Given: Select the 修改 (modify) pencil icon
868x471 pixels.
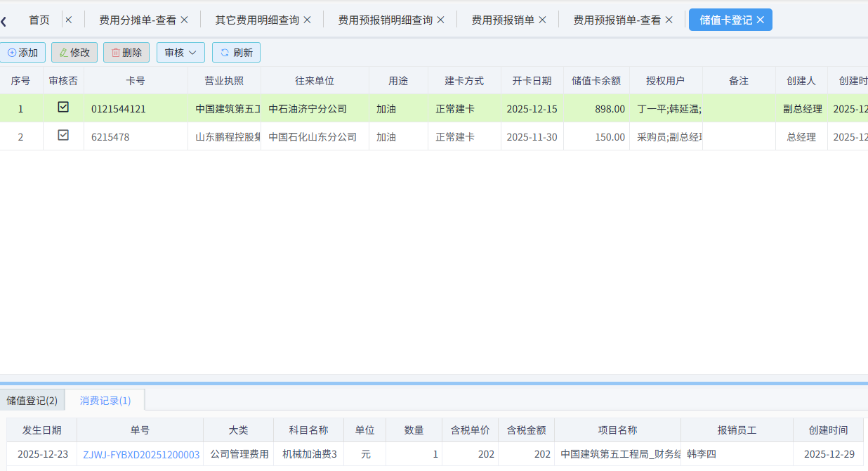Looking at the screenshot, I should pos(64,52).
